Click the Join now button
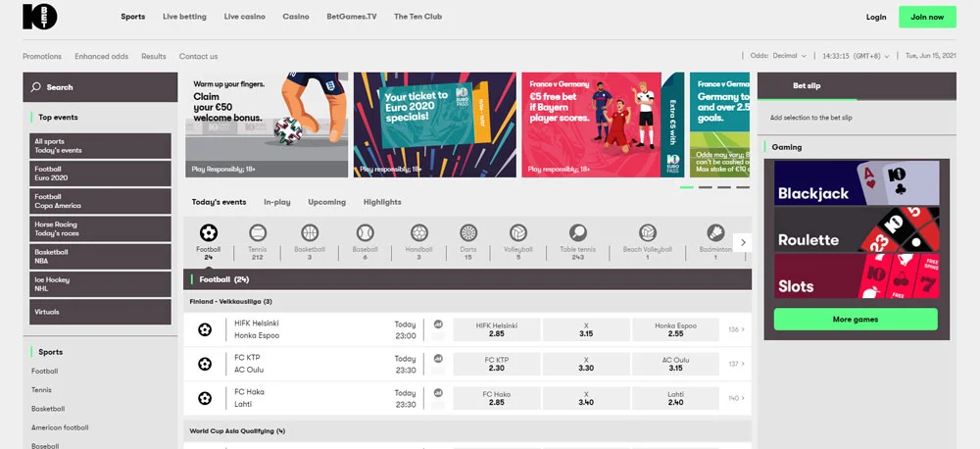980x449 pixels. pyautogui.click(x=927, y=17)
